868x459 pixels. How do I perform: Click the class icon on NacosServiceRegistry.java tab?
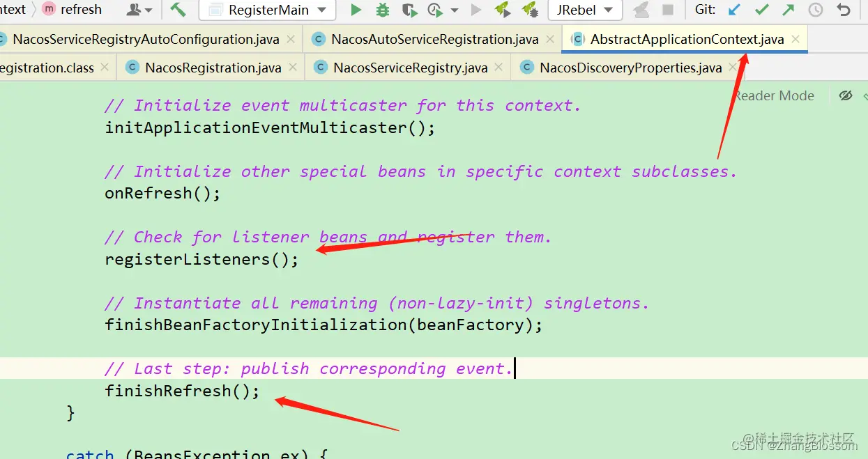[321, 68]
